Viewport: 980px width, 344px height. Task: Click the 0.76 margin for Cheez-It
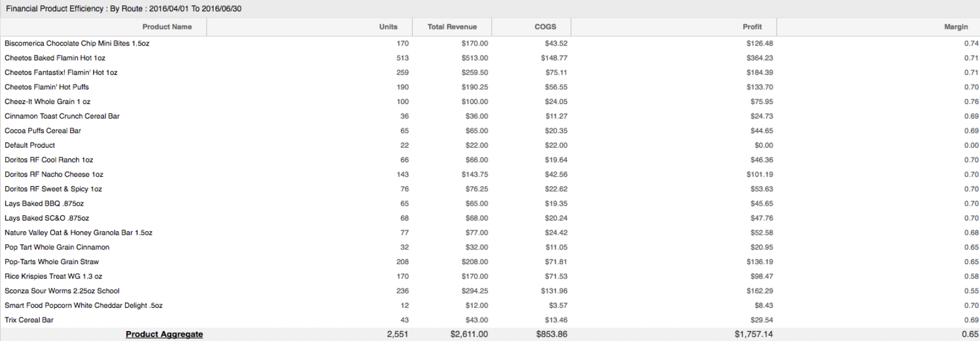point(971,102)
